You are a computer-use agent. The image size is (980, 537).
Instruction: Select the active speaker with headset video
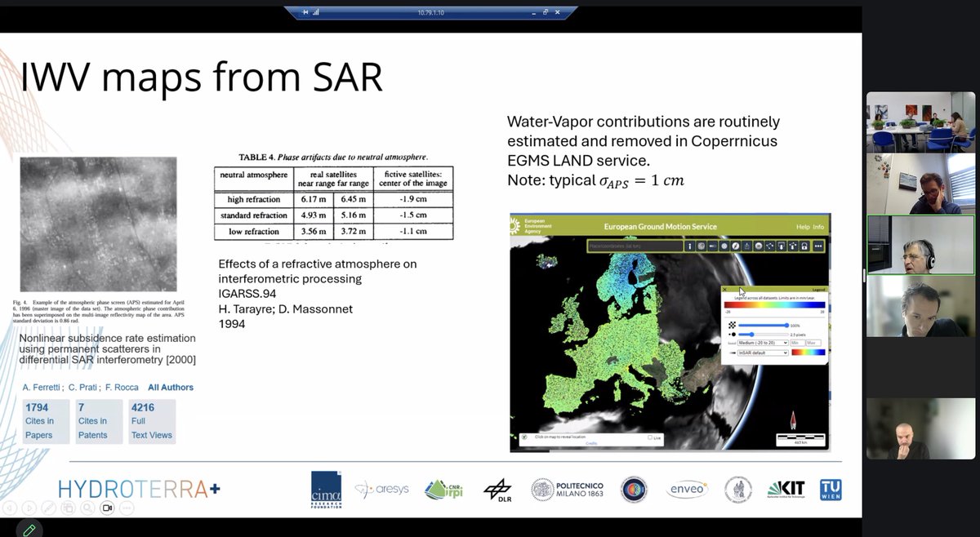click(920, 245)
